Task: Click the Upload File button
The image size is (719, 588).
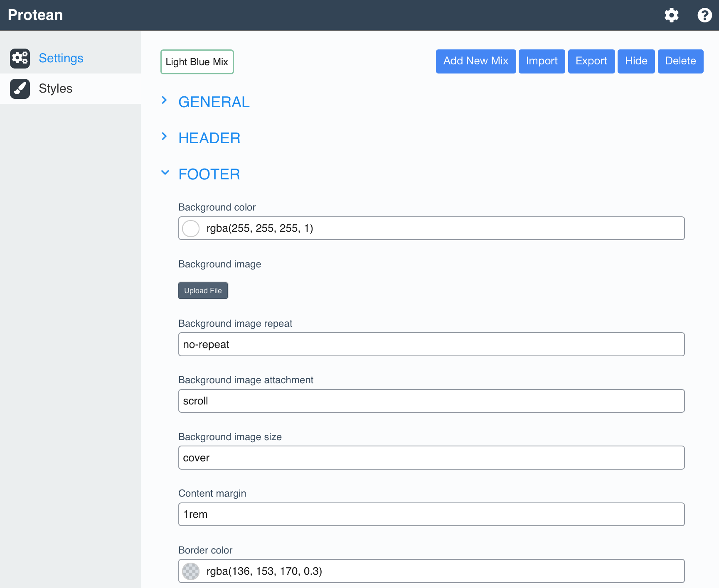Action: pos(203,291)
